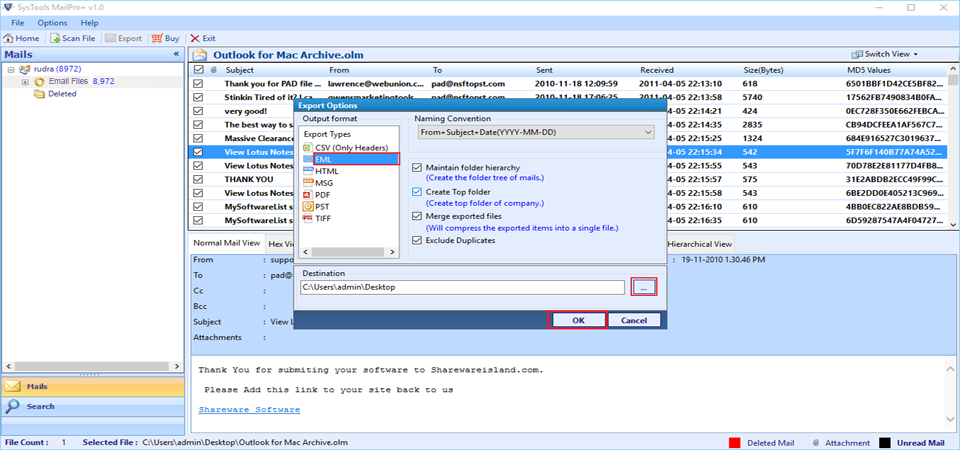Click the rudra (8972) mailbox icon

25,69
